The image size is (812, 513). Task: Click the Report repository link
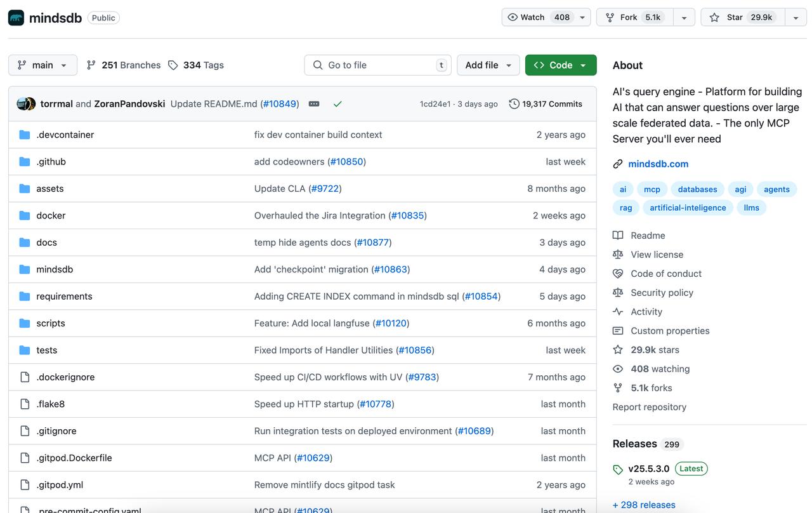point(649,407)
